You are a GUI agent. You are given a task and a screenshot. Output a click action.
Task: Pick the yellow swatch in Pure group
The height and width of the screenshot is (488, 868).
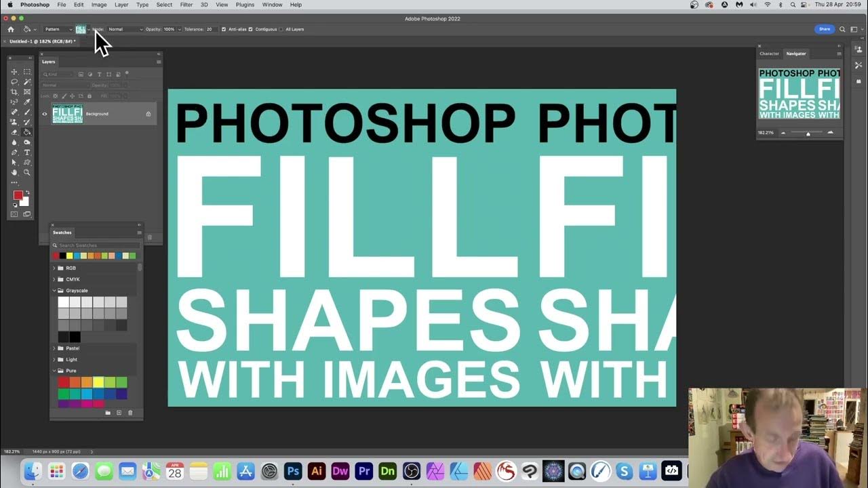98,382
